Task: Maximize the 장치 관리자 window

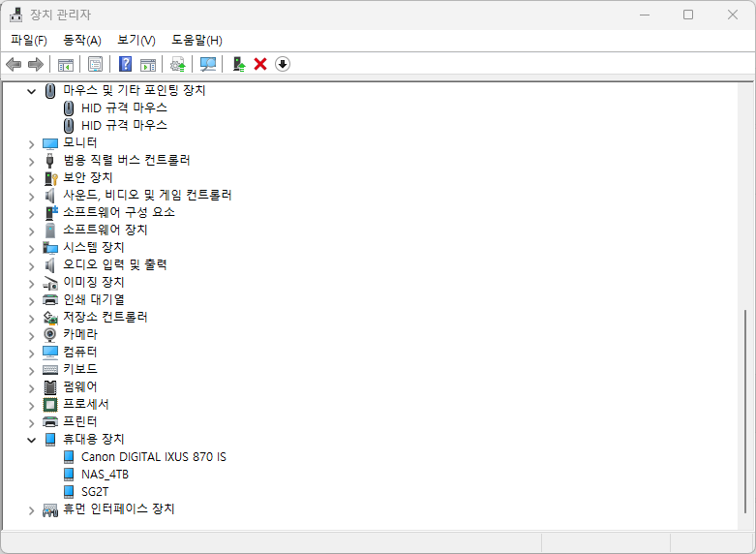Action: coord(688,15)
